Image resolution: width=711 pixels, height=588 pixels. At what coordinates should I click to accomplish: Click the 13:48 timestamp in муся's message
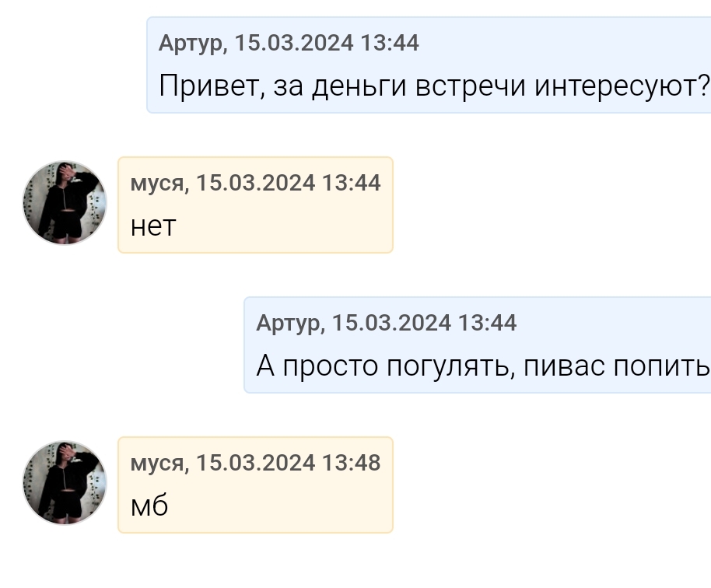coord(351,463)
